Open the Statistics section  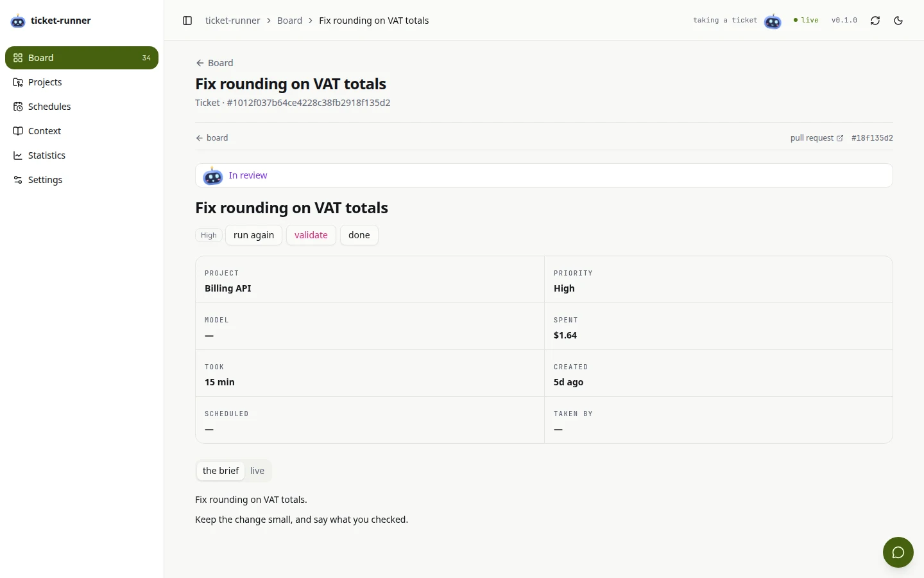(81, 155)
